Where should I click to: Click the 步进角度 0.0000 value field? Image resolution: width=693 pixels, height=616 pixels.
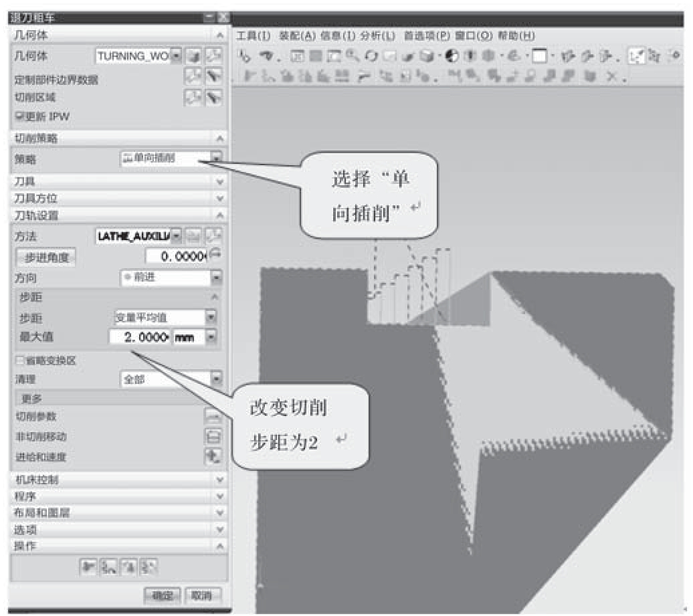tap(177, 256)
